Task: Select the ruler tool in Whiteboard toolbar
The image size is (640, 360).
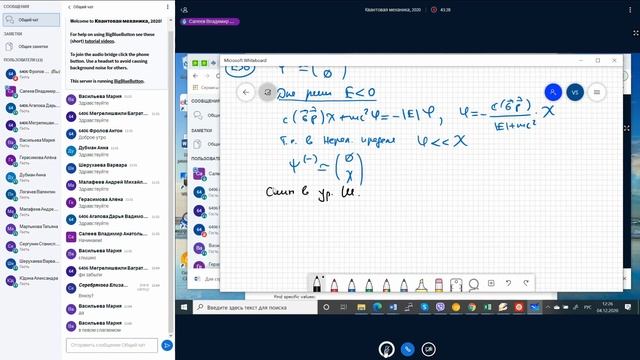Action: 456,284
